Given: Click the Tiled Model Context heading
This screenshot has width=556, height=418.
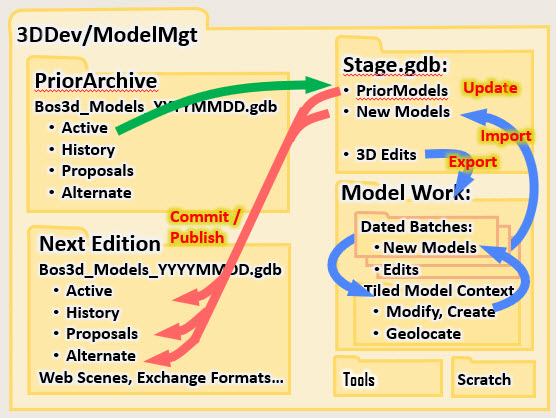Looking at the screenshot, I should (439, 291).
